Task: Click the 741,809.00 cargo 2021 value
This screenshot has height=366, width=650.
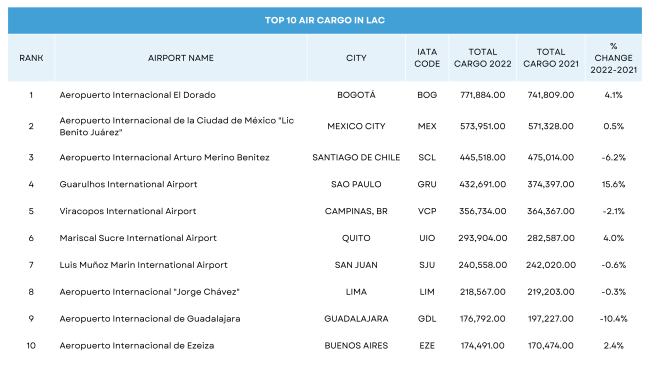Action: pos(551,95)
